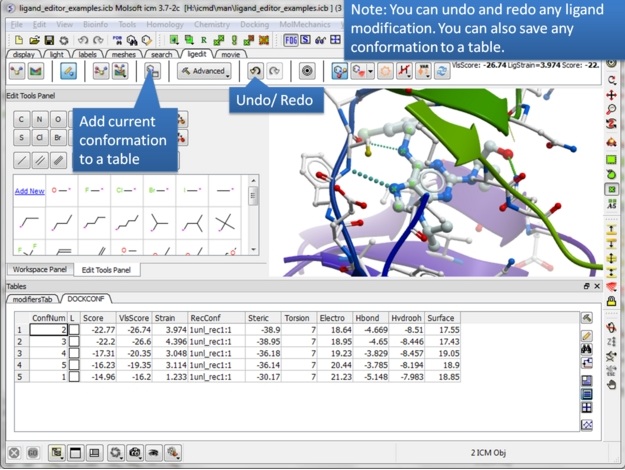Click the binoculars find icon beside table
The width and height of the screenshot is (625, 470).
point(587,349)
